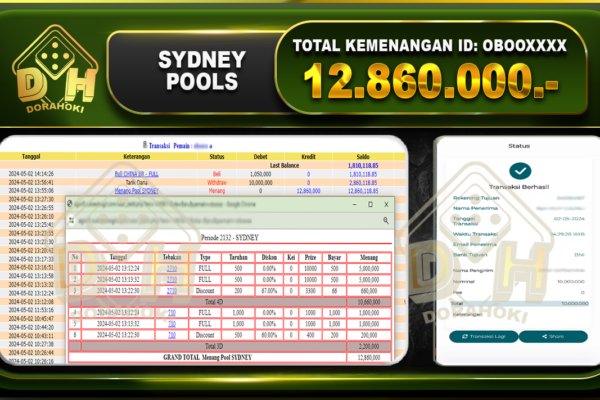Click the Debet column header
This screenshot has width=600, height=400.
pos(261,157)
